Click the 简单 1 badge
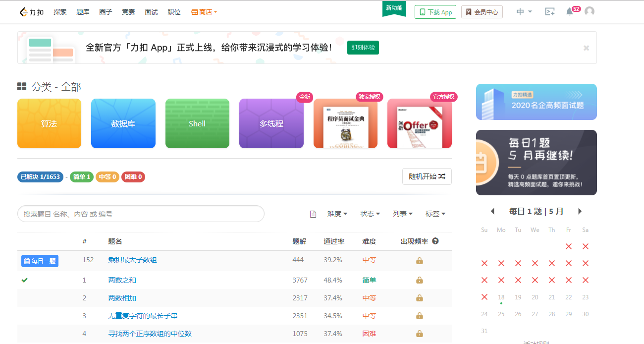Viewport: 644px width, 344px height. (81, 177)
